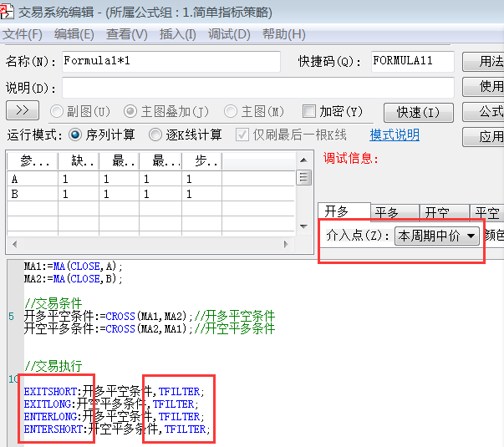Click step value cell in row B
Viewport: 504px width, 447px height.
pyautogui.click(x=202, y=194)
